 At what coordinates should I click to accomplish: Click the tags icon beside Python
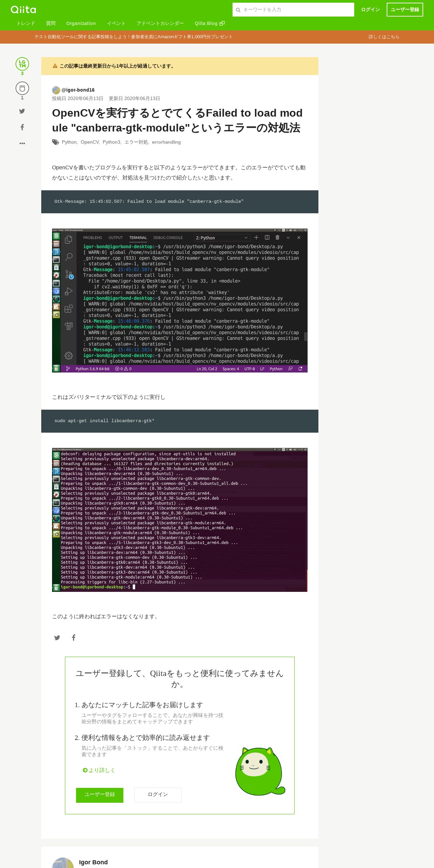click(x=55, y=142)
